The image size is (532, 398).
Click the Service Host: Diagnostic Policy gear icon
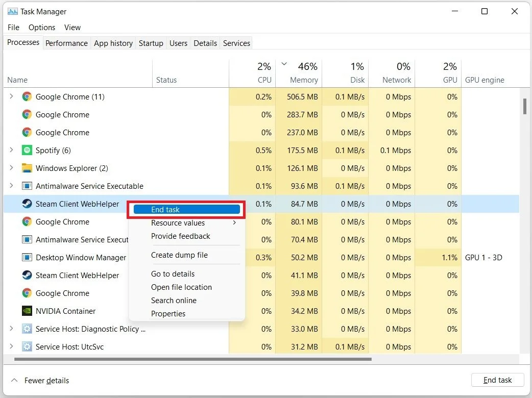(27, 329)
